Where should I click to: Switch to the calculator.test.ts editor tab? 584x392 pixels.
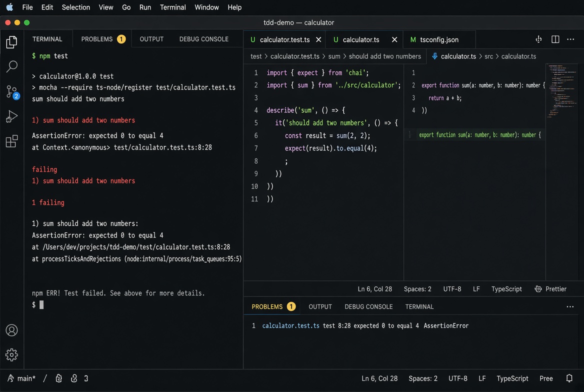click(x=284, y=39)
